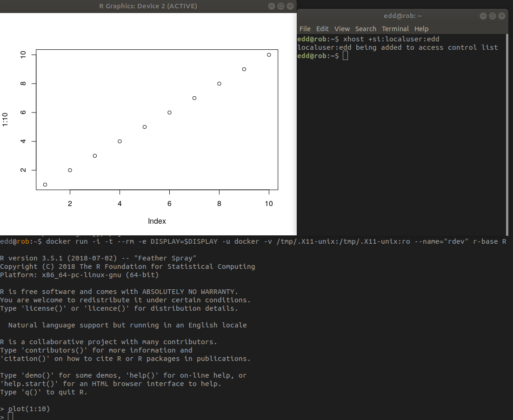Screen dimensions: 513x420
Task: Close the R Graphics Device 2 window
Action: pyautogui.click(x=290, y=6)
